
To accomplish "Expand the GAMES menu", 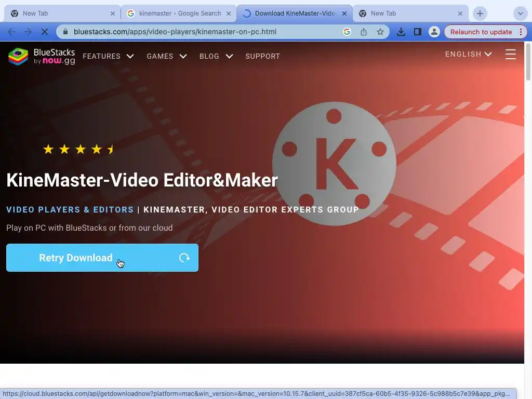I will click(167, 56).
